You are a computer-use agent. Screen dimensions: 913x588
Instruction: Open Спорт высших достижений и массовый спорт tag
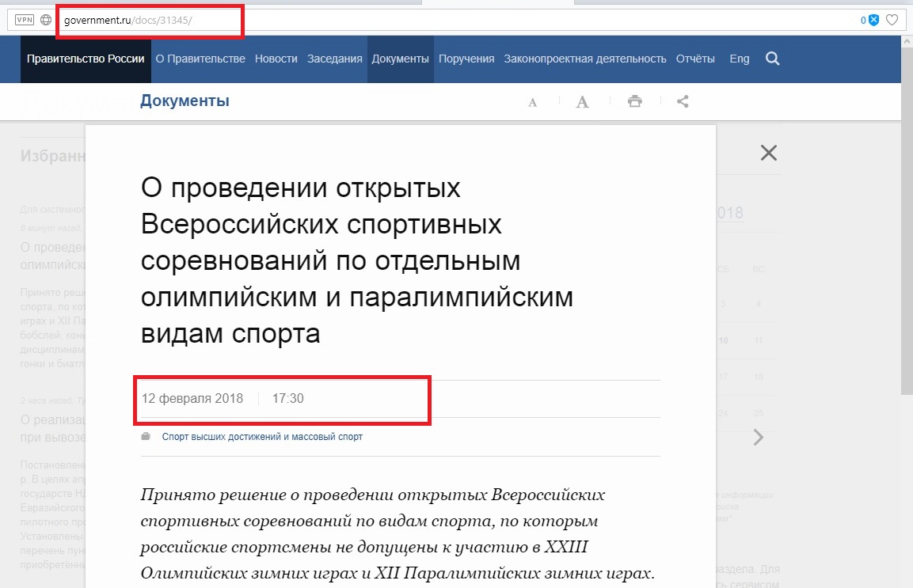262,437
